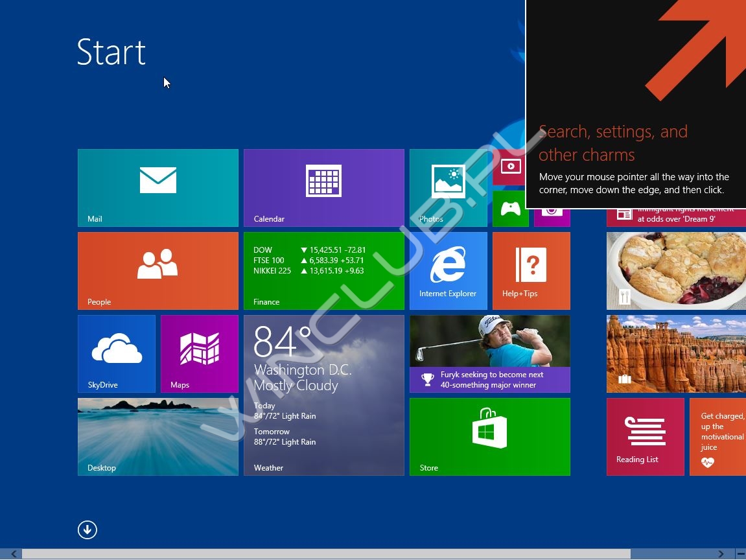
Task: Click the zoom-out minus button in the bottom corner
Action: tap(741, 554)
